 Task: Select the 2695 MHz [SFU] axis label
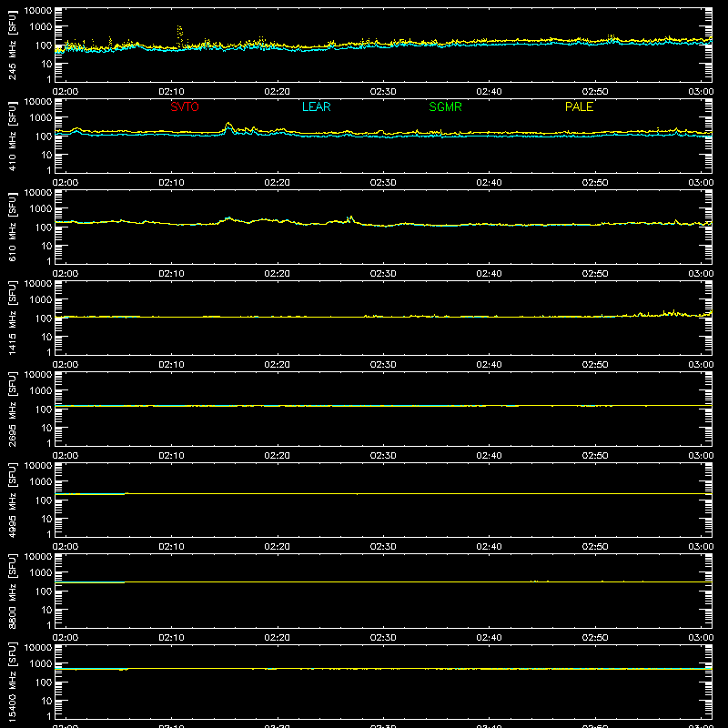click(x=13, y=409)
